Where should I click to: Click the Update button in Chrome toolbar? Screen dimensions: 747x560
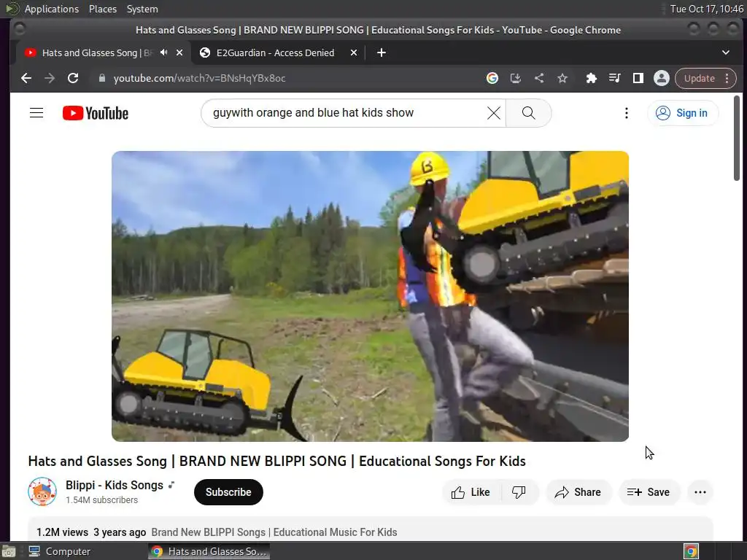point(700,78)
